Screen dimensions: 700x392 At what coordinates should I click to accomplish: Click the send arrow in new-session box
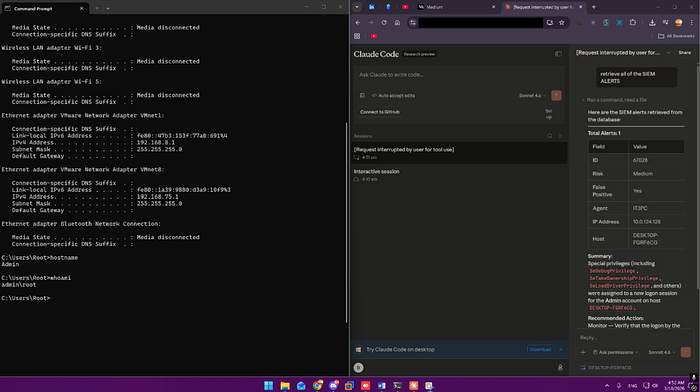(556, 95)
